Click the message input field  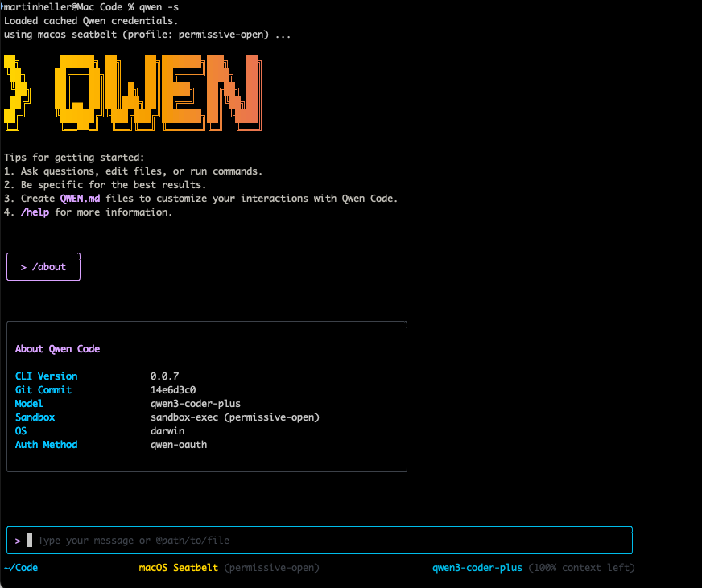coord(320,540)
